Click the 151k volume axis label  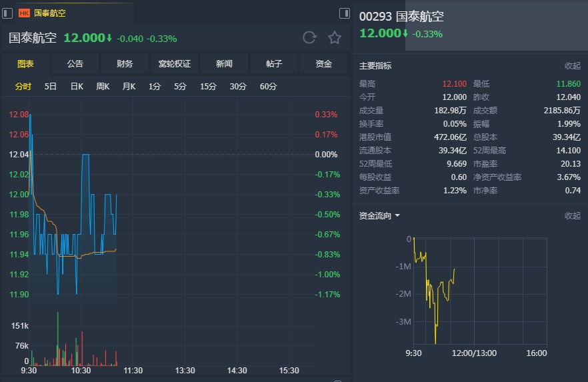point(20,326)
